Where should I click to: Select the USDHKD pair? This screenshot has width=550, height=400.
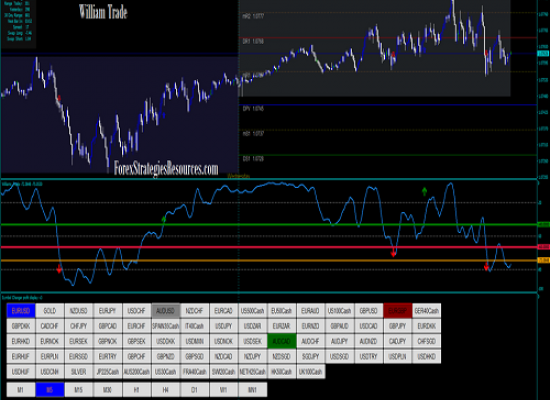pyautogui.click(x=427, y=356)
